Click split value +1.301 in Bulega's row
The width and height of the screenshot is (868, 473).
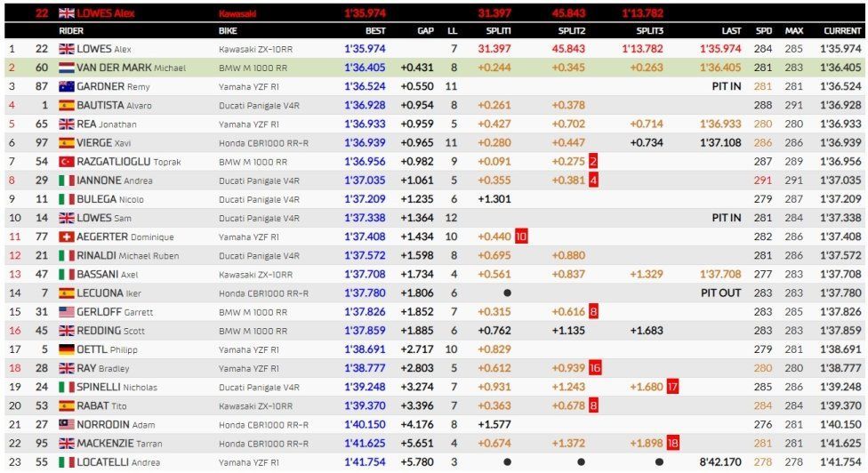coord(494,200)
